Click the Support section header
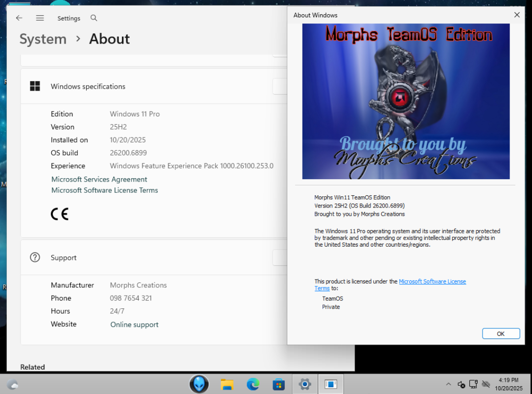 pyautogui.click(x=64, y=257)
